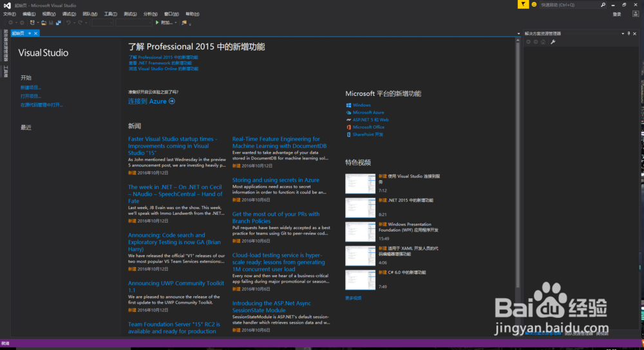Click the account avatar icon next to 登录

tap(636, 14)
